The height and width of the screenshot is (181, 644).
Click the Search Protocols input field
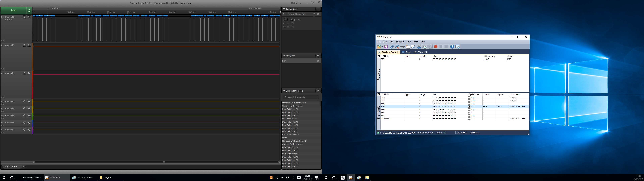[x=301, y=97]
